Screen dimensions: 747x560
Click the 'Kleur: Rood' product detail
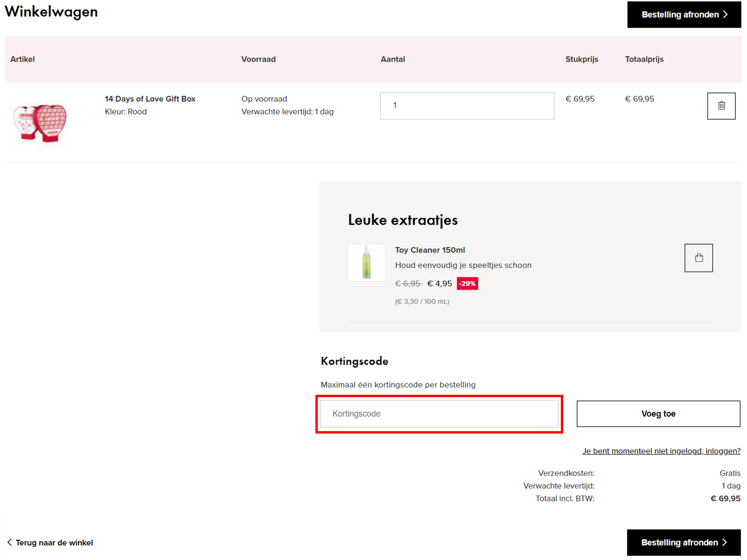pos(126,112)
